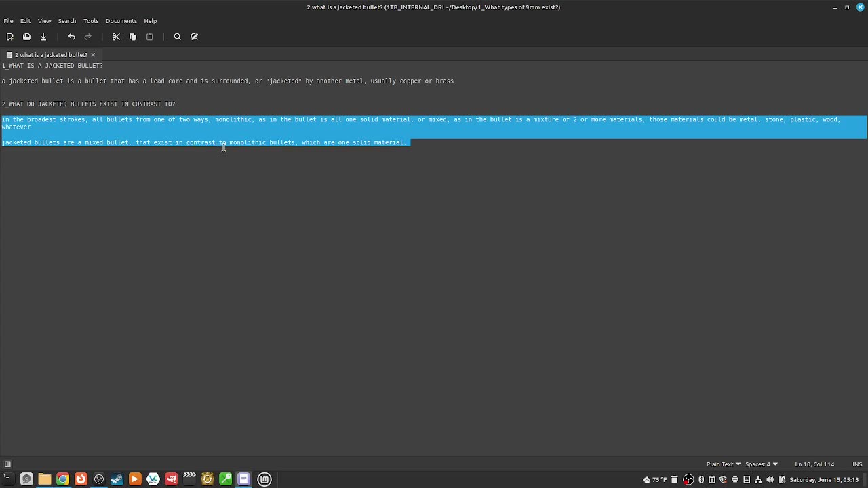This screenshot has width=868, height=488.
Task: Open Find using magnifying glass icon
Action: [178, 37]
